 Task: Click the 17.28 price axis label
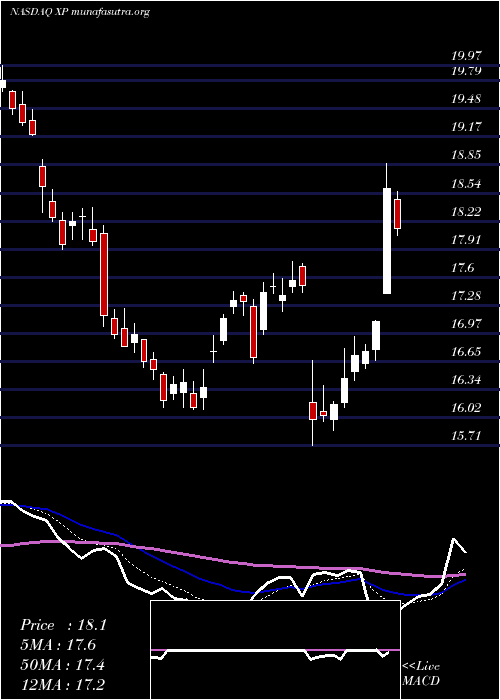coord(467,296)
